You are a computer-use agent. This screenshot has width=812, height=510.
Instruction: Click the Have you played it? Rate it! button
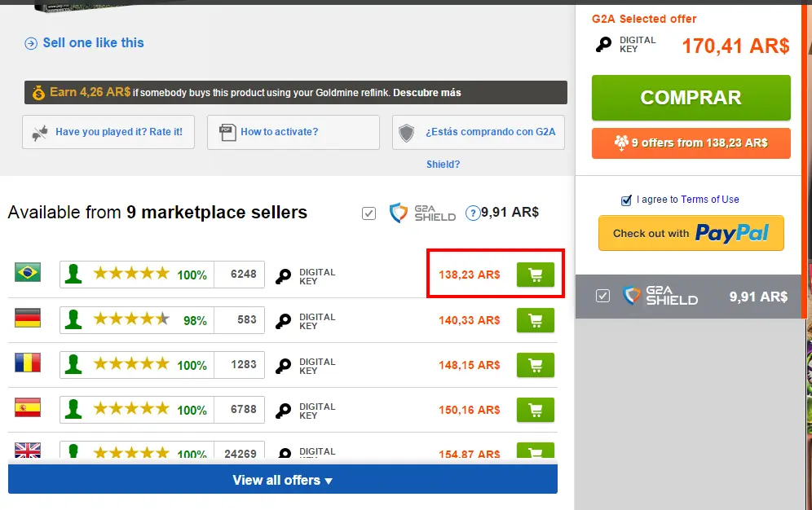(108, 132)
